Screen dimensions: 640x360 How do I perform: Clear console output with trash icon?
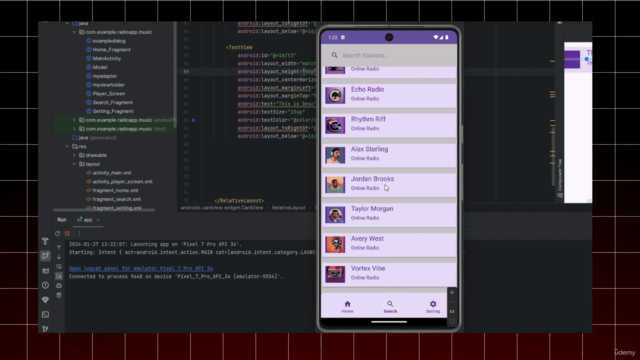(x=59, y=295)
